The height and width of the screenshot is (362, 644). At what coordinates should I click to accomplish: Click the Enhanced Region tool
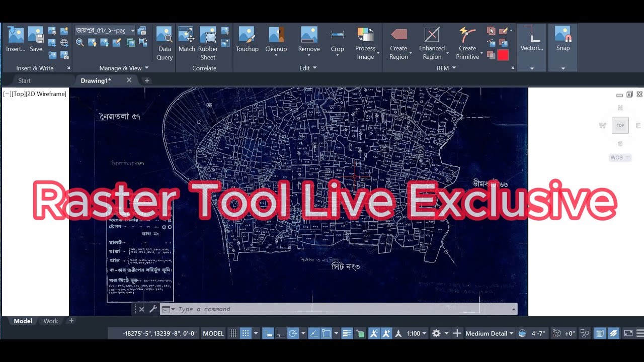click(x=432, y=43)
